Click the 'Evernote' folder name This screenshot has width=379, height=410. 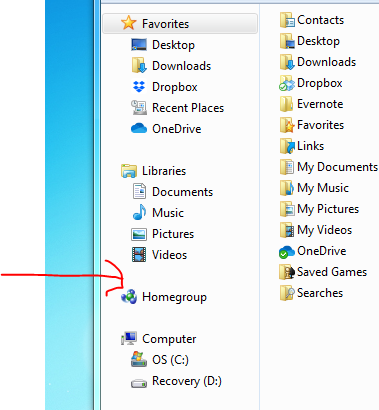pos(320,104)
